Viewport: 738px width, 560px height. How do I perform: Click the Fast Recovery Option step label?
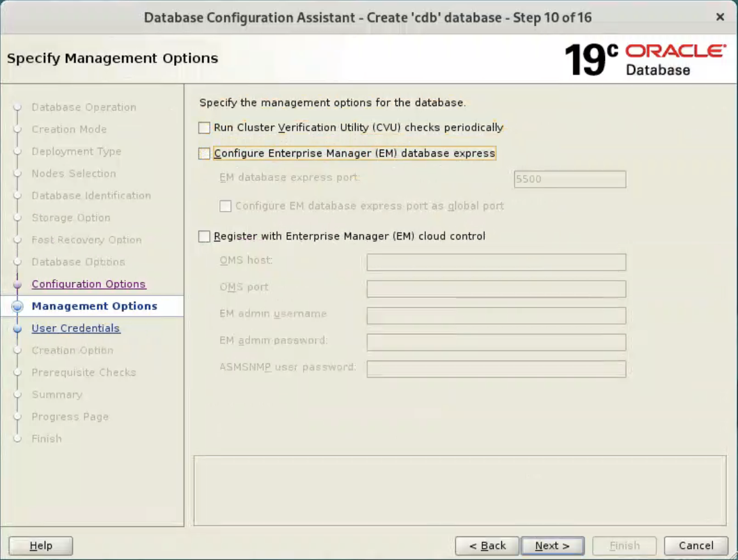(x=86, y=240)
